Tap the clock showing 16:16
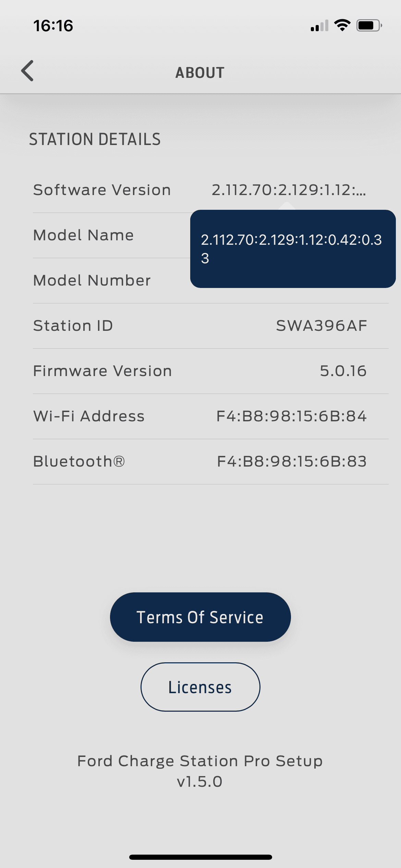 [53, 26]
